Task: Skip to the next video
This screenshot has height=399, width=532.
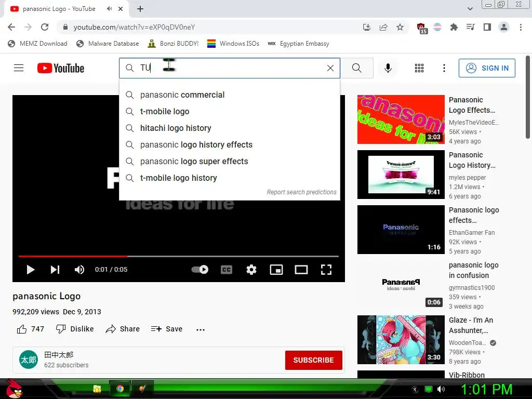Action: pyautogui.click(x=55, y=270)
